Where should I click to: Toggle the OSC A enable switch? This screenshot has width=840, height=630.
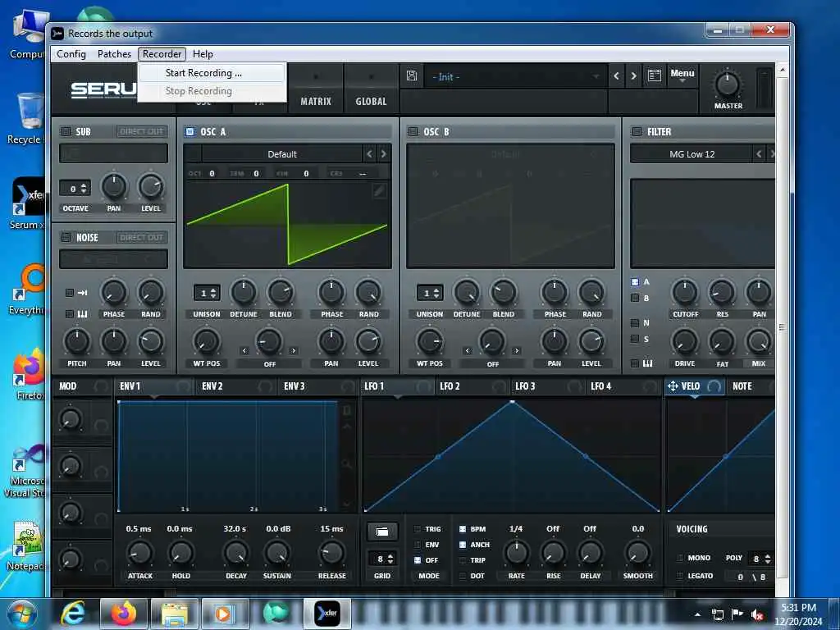189,131
